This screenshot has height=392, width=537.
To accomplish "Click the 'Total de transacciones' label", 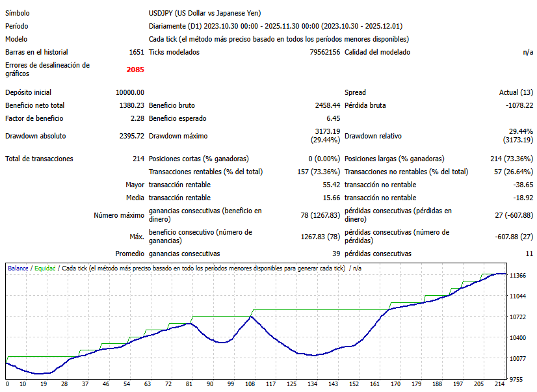I will (39, 159).
